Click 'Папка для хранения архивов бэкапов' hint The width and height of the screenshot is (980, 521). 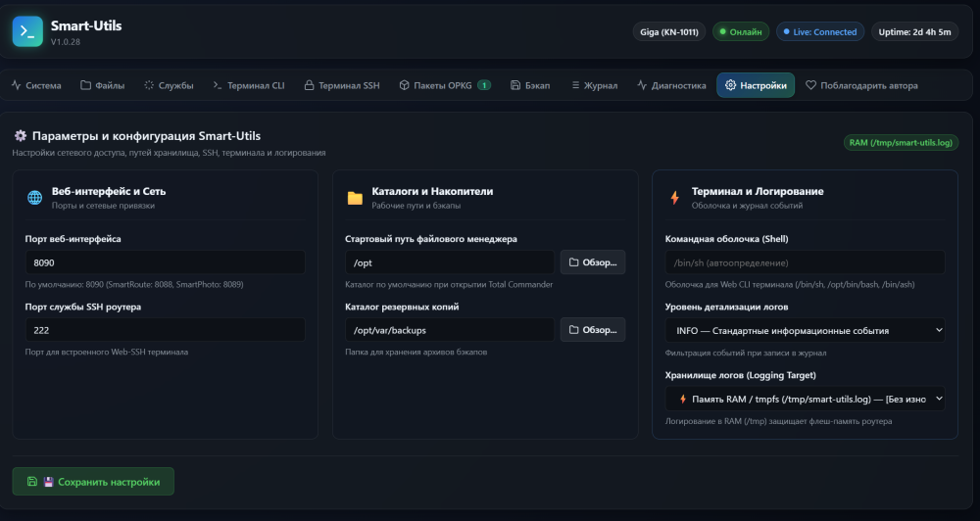(416, 352)
